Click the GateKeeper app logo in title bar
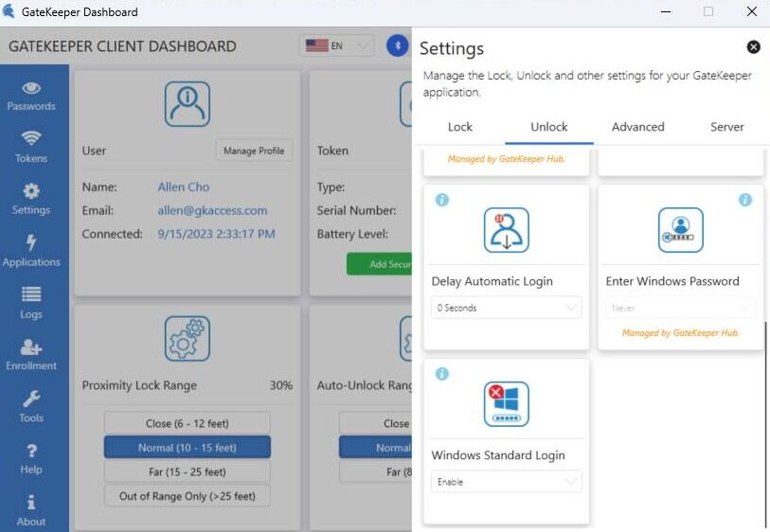Screen dimensions: 770x532 click(x=9, y=11)
